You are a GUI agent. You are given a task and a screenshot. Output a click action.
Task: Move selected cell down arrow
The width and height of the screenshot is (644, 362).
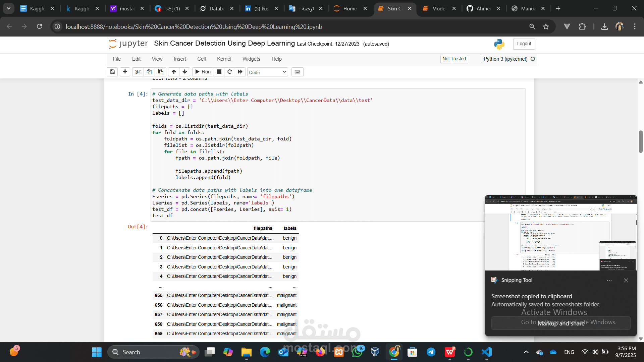click(185, 72)
